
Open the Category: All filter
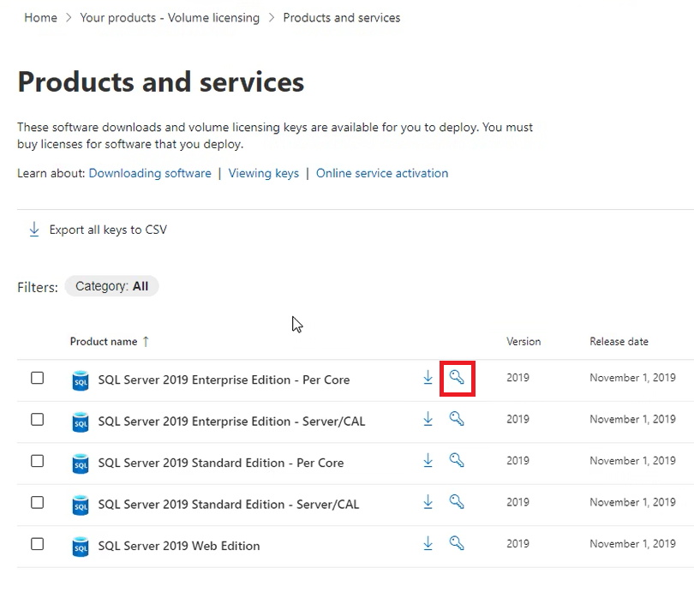(x=111, y=286)
